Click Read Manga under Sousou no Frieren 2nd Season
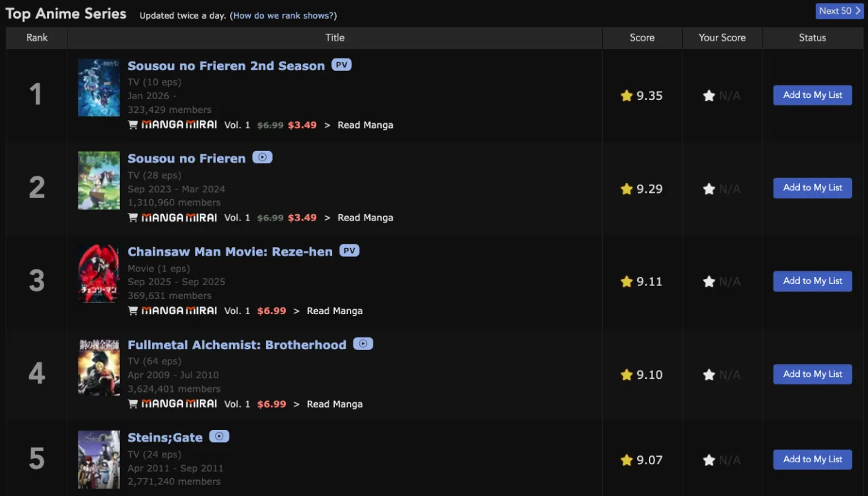This screenshot has height=496, width=868. [365, 125]
